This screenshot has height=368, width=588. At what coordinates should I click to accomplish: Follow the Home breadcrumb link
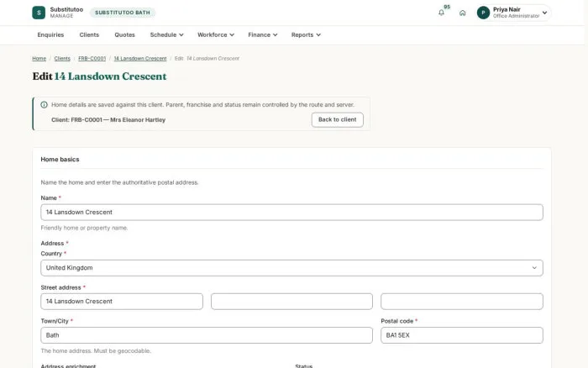(x=39, y=59)
